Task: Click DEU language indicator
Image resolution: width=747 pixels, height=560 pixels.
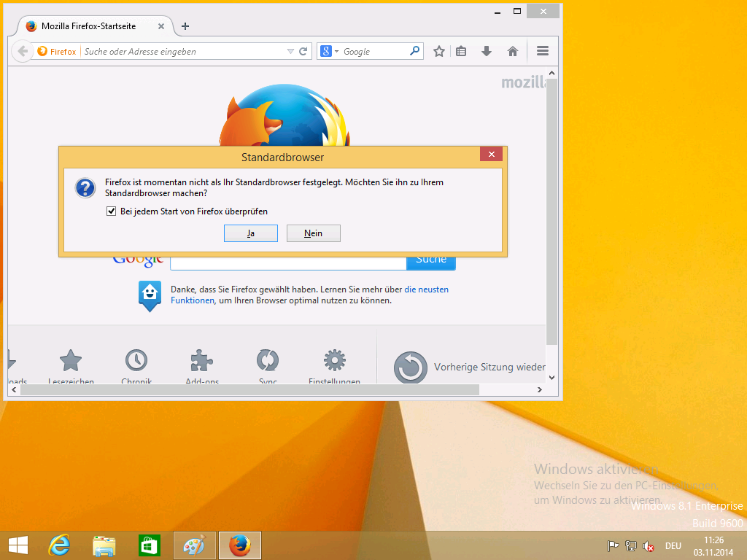Action: point(673,545)
